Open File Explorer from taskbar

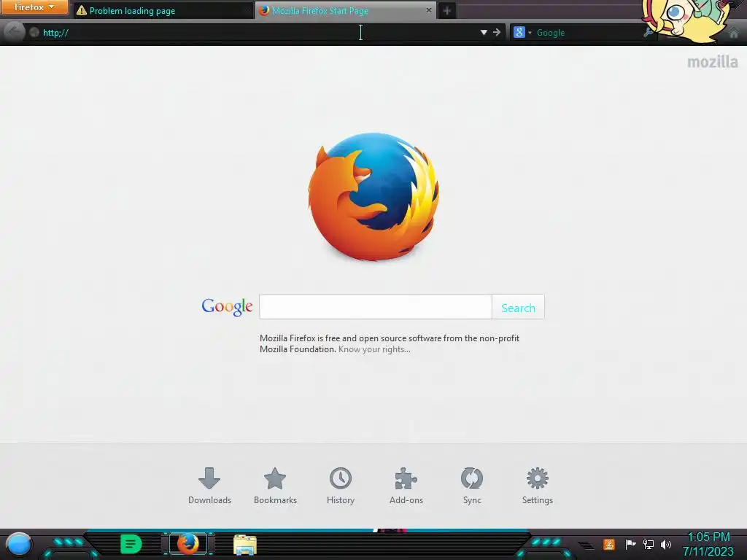pyautogui.click(x=245, y=545)
